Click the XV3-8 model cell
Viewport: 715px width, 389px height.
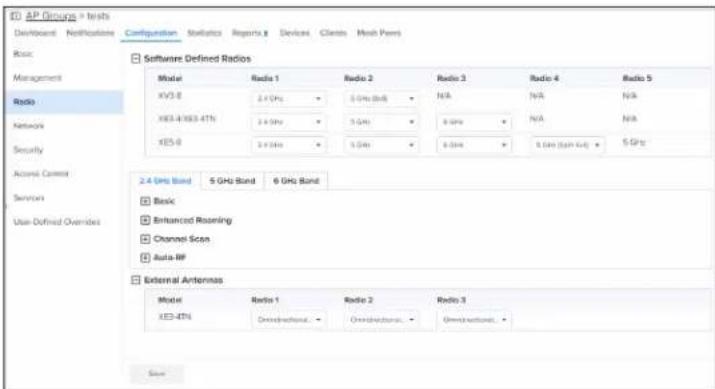170,95
